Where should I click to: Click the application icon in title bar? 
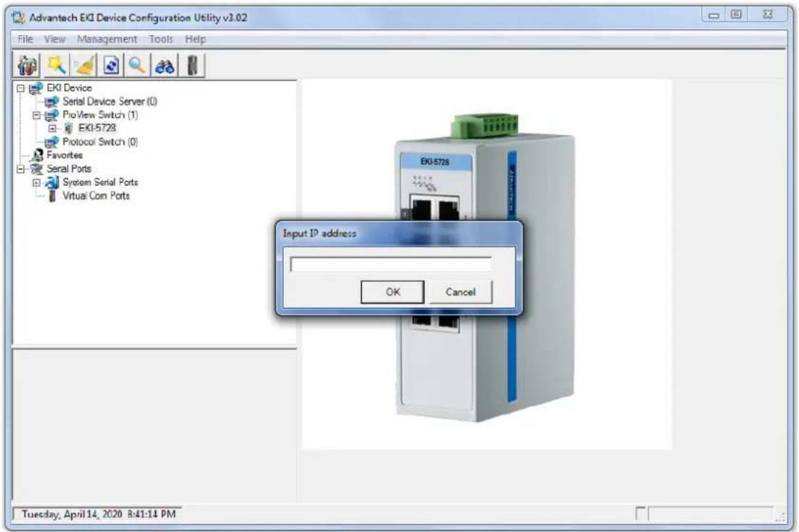click(x=19, y=18)
